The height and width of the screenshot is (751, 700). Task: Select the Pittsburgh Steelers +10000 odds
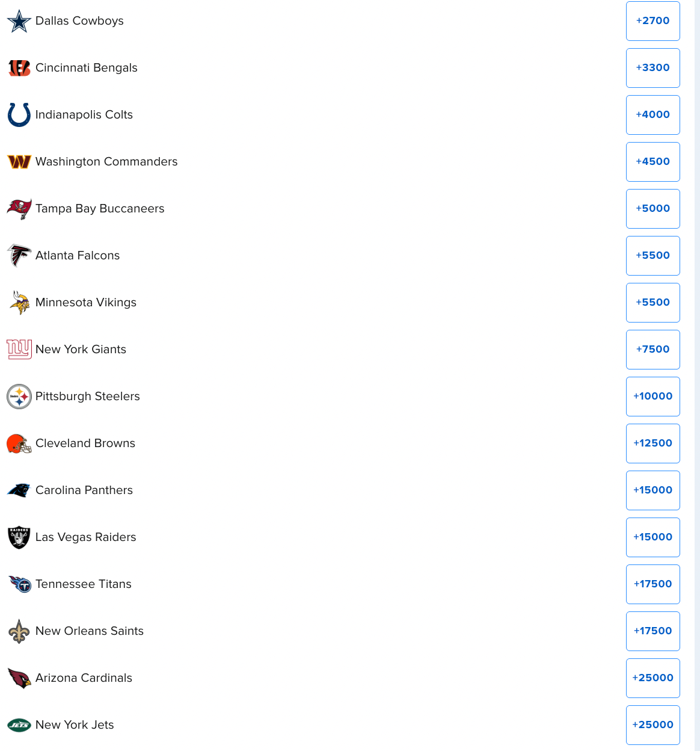(653, 397)
